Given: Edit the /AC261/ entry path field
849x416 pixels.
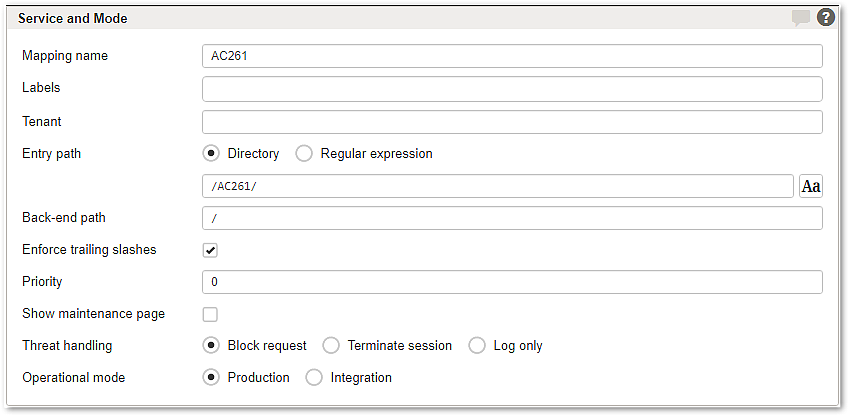Looking at the screenshot, I should [x=498, y=186].
